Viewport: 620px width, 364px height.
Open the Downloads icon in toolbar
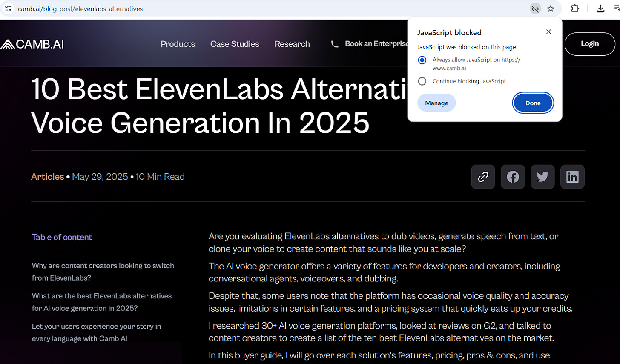click(x=600, y=9)
